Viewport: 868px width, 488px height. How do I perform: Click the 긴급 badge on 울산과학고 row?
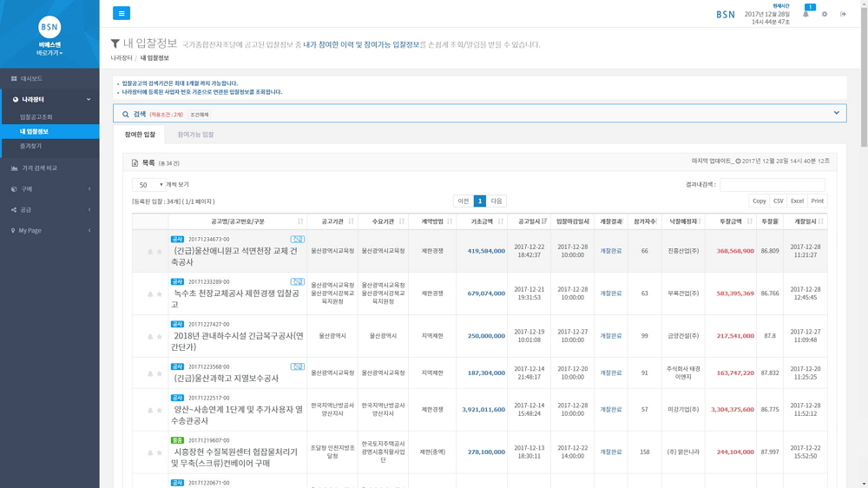(297, 366)
